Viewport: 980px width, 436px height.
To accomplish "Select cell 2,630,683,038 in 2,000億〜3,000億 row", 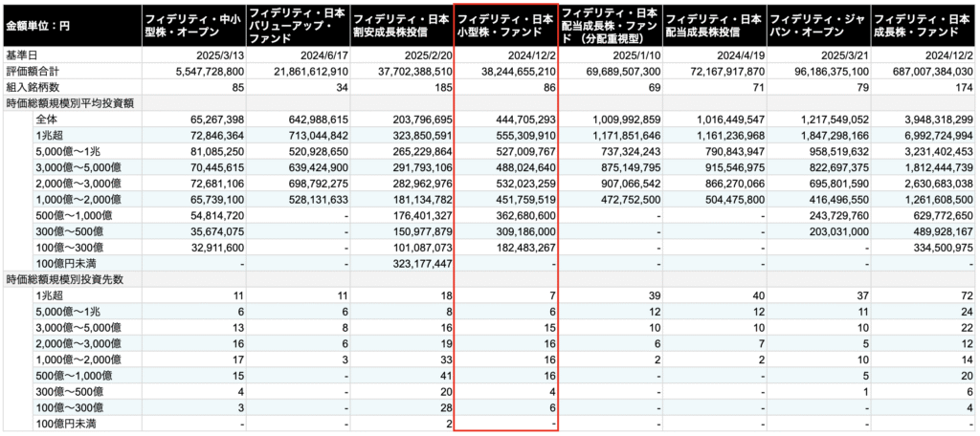I will [x=942, y=183].
